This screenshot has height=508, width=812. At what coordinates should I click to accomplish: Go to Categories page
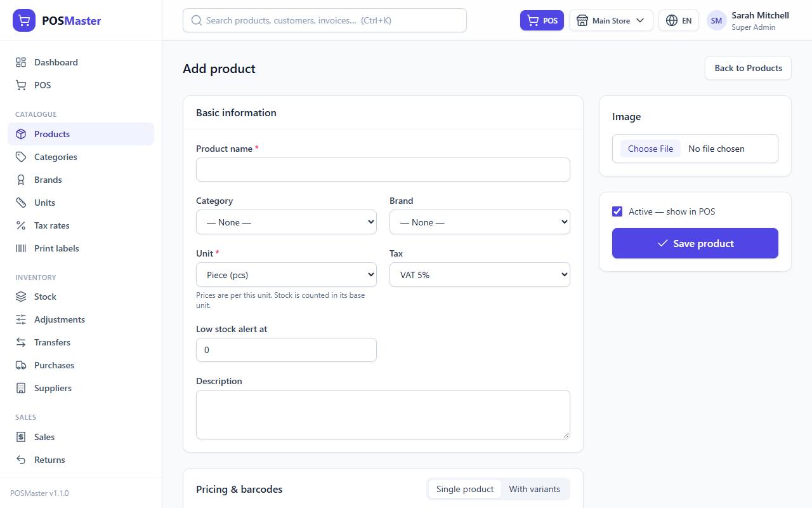pyautogui.click(x=81, y=157)
